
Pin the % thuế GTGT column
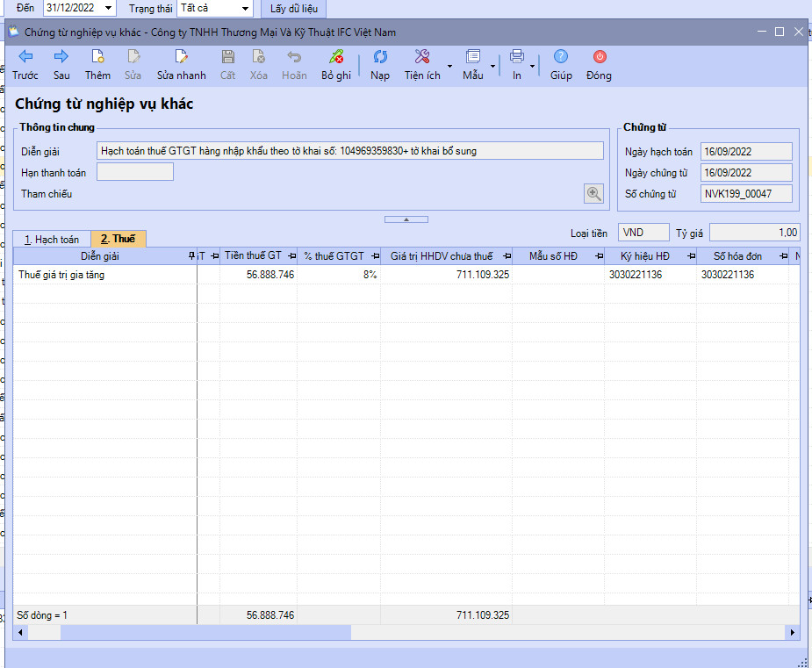point(376,255)
